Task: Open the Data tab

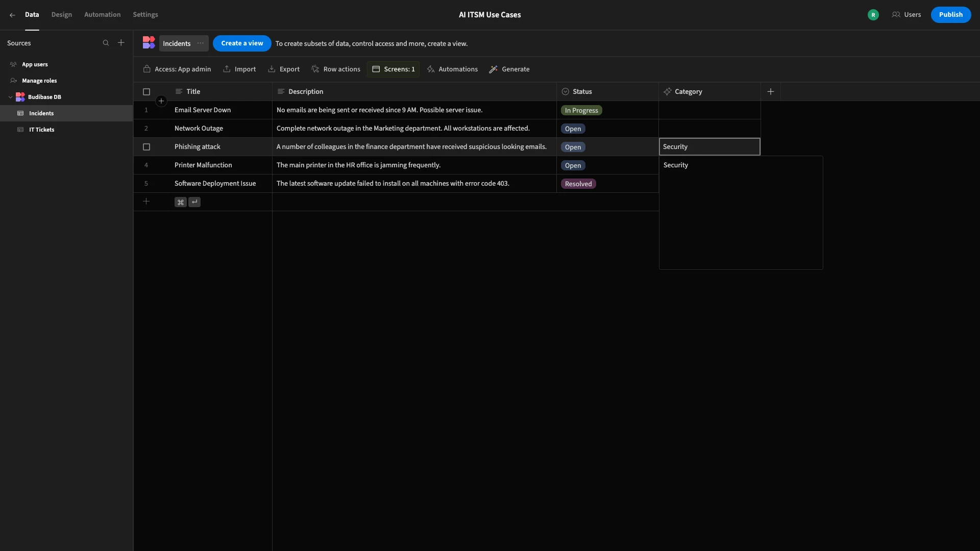Action: point(32,15)
